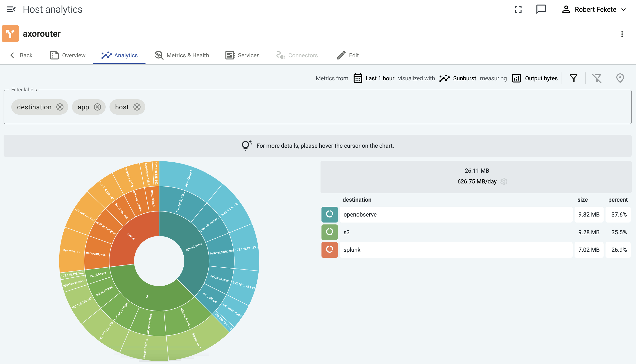Click the openobserve teal legend swatch

(329, 215)
